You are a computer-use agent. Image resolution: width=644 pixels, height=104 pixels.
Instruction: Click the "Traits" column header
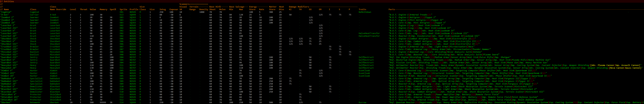point(362,9)
